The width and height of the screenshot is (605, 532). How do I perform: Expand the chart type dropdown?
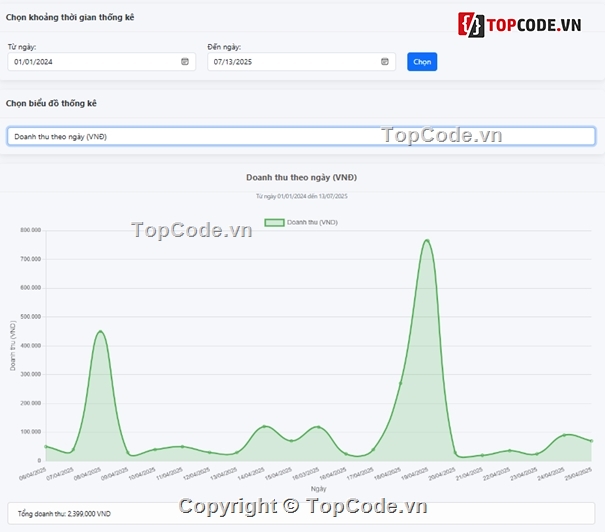click(301, 136)
